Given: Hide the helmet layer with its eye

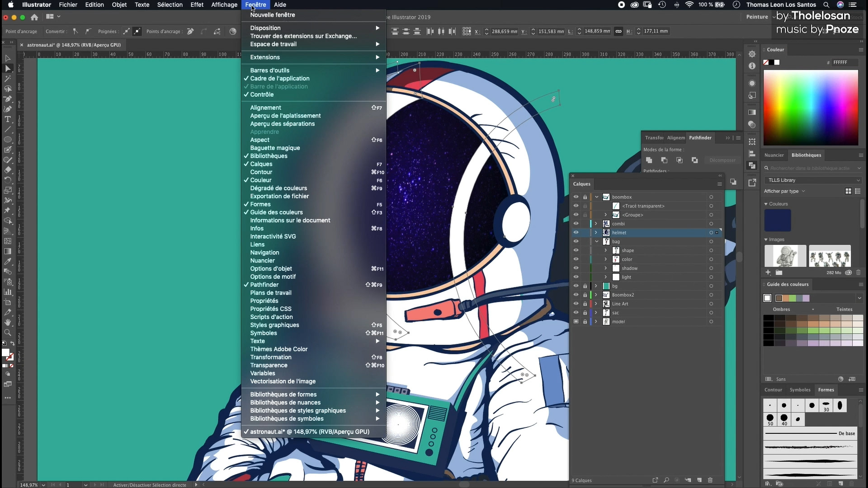Looking at the screenshot, I should tap(576, 233).
